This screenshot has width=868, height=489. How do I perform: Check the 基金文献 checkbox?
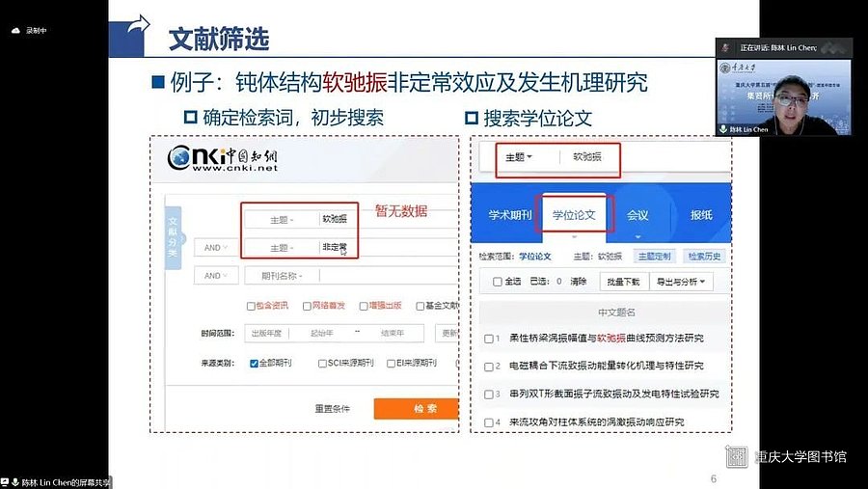(x=420, y=307)
